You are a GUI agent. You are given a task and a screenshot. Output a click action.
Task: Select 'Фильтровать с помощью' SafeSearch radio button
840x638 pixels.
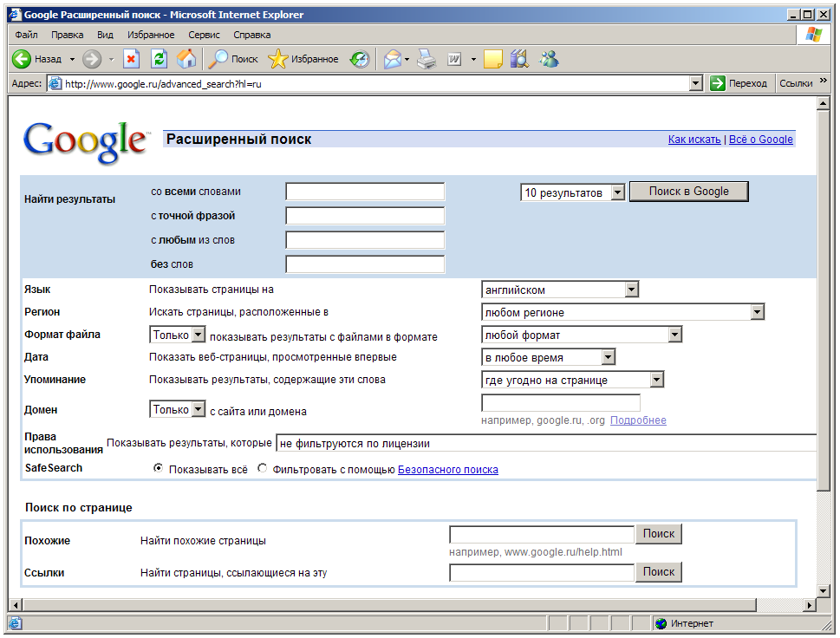[262, 468]
